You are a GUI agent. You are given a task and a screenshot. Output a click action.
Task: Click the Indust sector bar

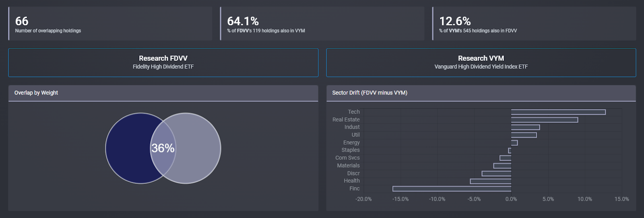525,127
